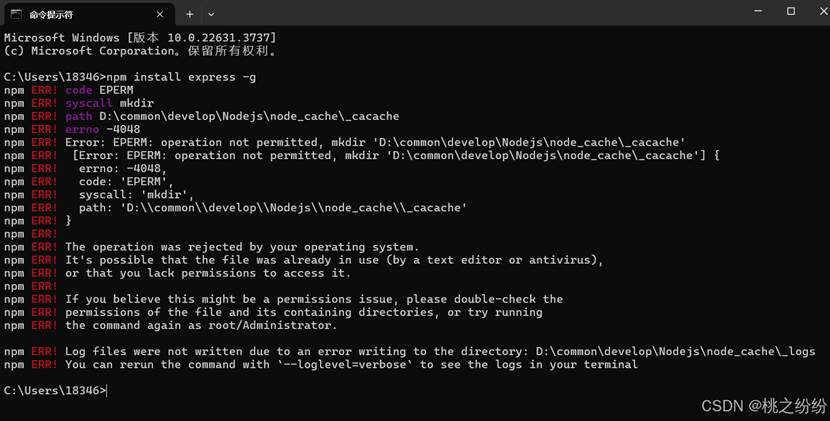Open a new tab with the plus button

click(190, 14)
